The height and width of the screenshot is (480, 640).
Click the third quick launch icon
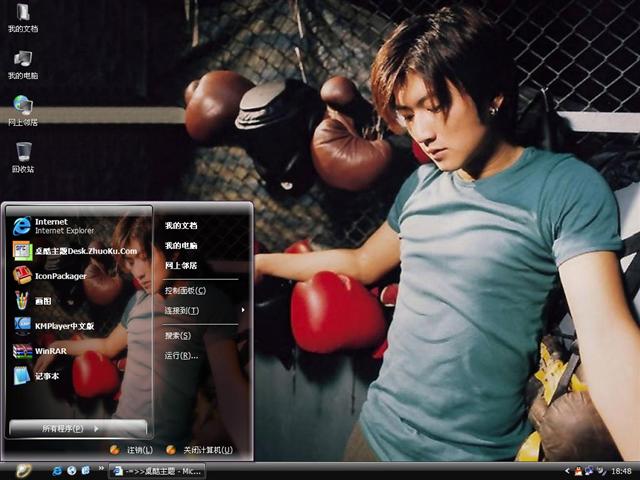86,471
